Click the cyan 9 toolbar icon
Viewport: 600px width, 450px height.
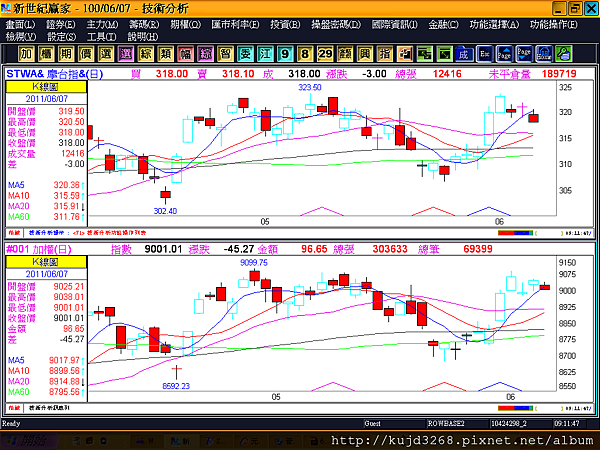(285, 54)
